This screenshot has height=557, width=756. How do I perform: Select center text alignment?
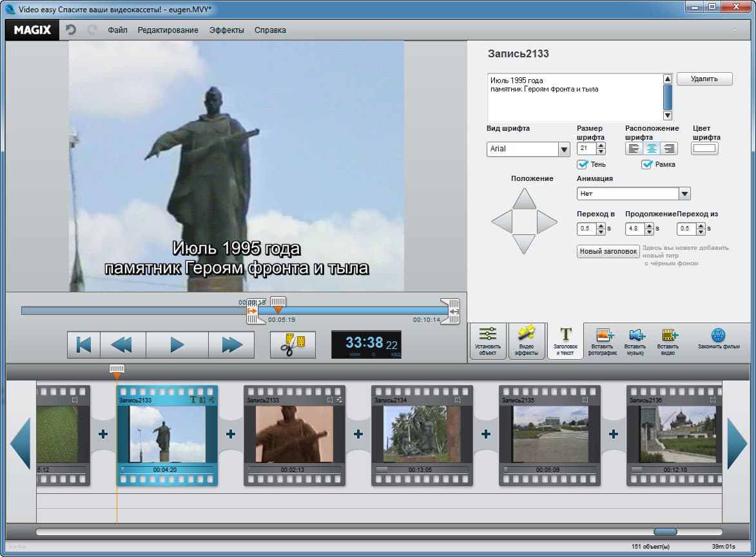tap(652, 149)
